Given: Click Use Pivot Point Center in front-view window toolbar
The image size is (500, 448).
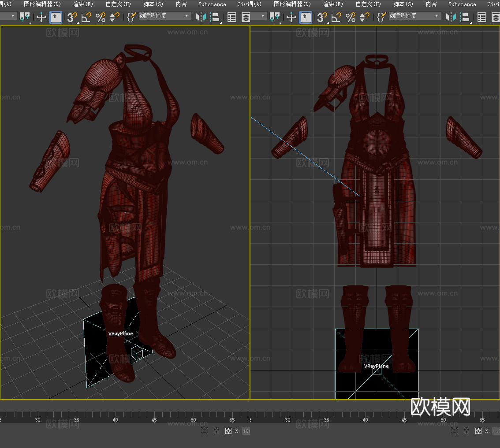Looking at the screenshot, I should tap(275, 17).
